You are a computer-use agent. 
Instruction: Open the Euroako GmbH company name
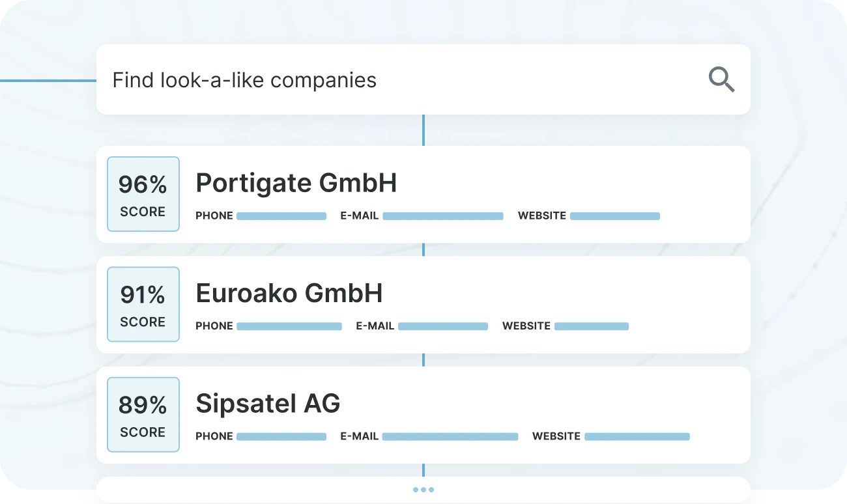point(289,294)
